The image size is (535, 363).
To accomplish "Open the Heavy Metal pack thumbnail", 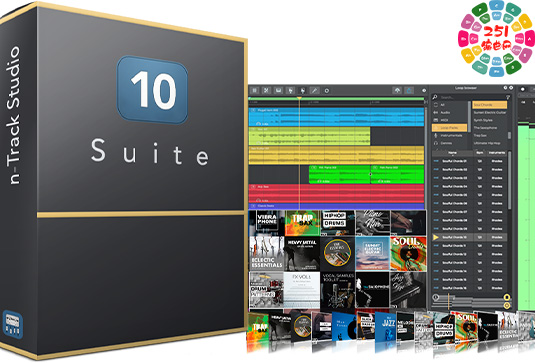I will coord(302,254).
